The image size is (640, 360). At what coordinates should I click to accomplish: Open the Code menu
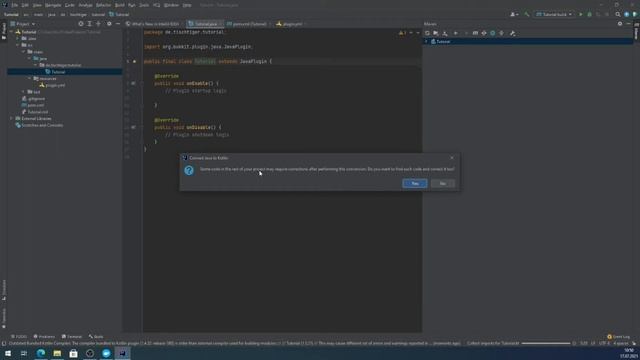click(x=70, y=5)
